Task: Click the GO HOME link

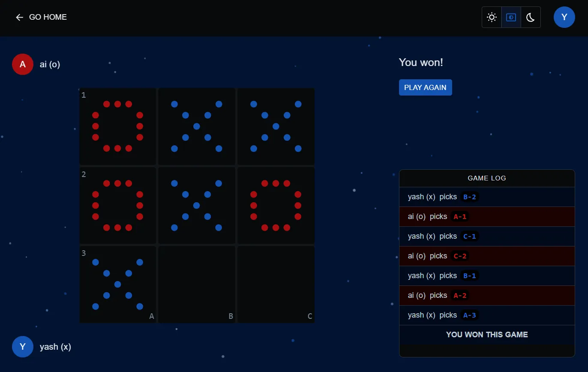Action: point(48,17)
